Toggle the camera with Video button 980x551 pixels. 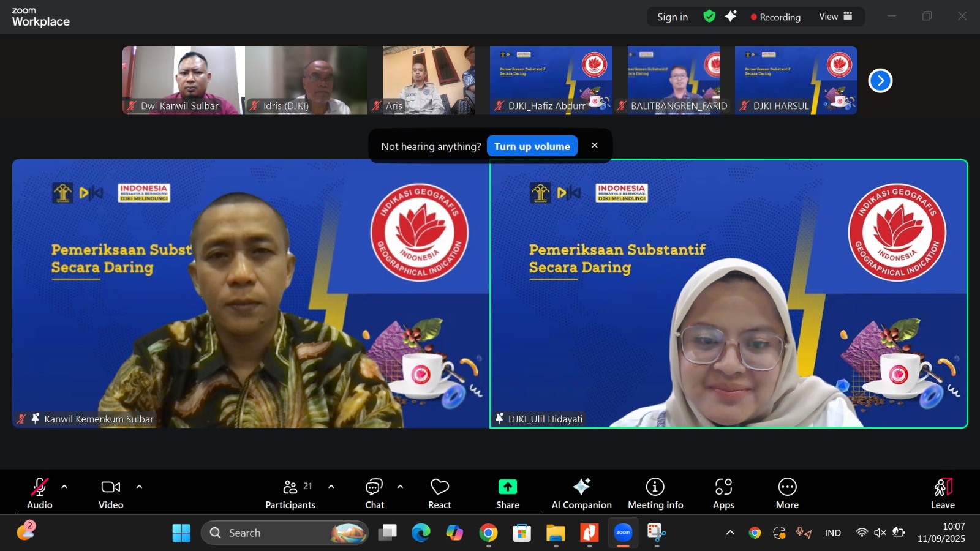point(111,493)
